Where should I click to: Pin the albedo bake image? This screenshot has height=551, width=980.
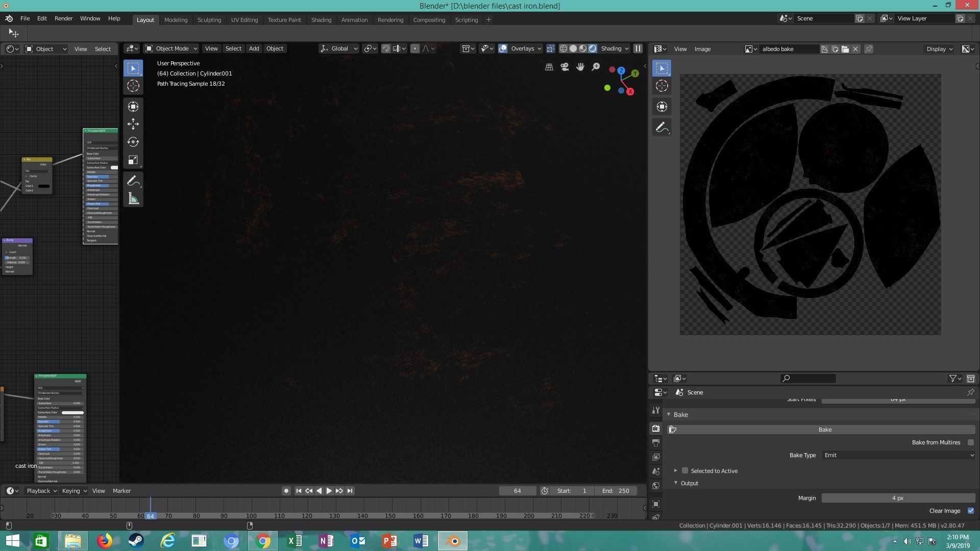click(x=868, y=49)
